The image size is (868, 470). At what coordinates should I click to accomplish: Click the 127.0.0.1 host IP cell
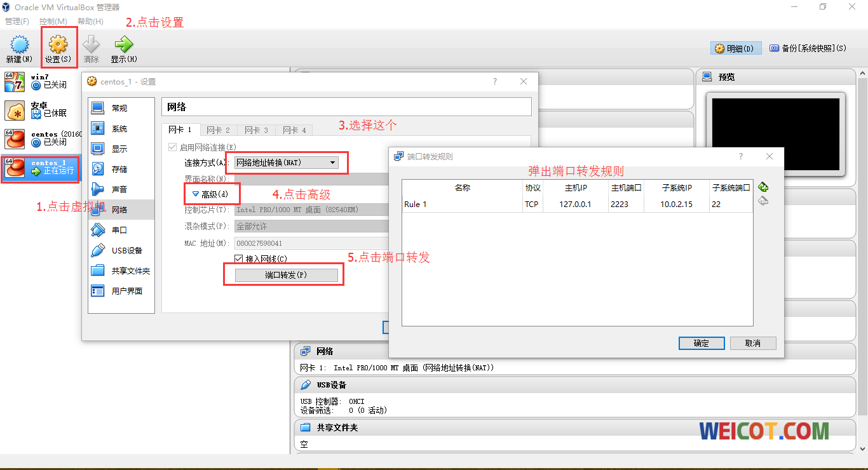[x=576, y=205]
